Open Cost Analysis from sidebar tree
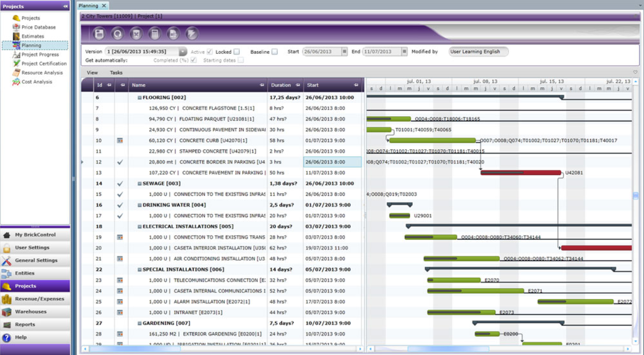Image resolution: width=644 pixels, height=355 pixels. tap(37, 82)
